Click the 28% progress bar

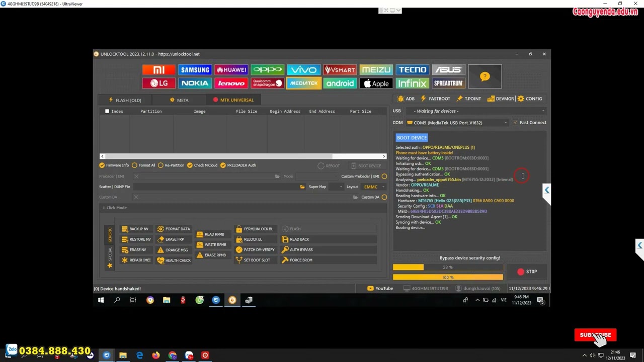pyautogui.click(x=448, y=267)
